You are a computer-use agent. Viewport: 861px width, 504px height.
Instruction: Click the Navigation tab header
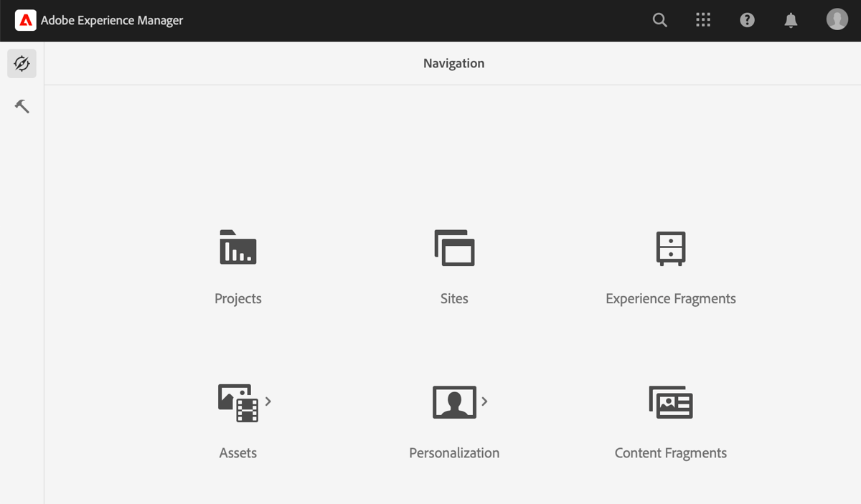(x=453, y=63)
